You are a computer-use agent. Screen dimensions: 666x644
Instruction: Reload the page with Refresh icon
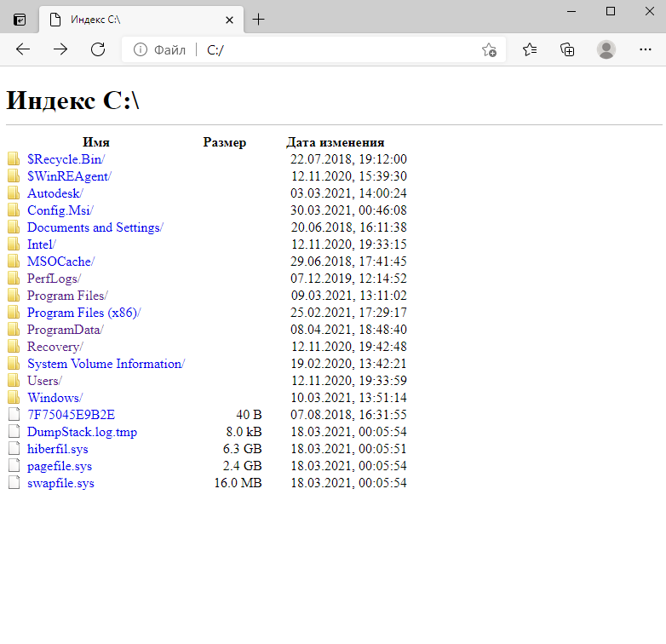pyautogui.click(x=98, y=49)
